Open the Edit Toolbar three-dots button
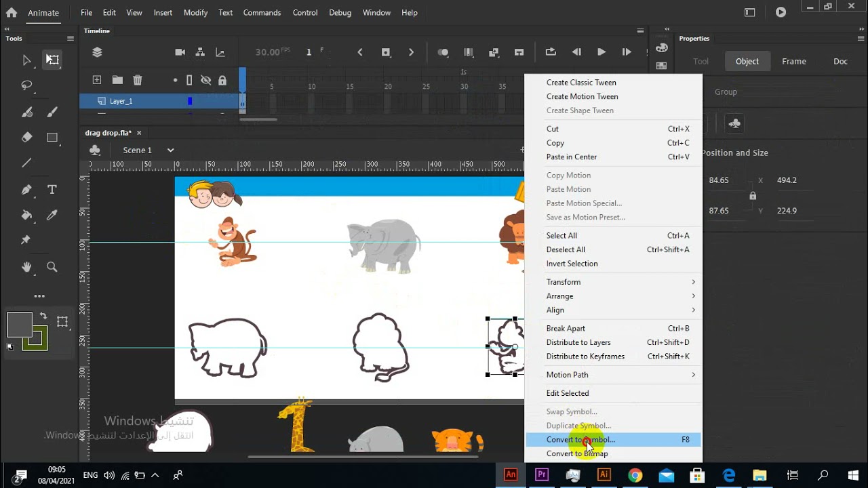868x488 pixels. (x=39, y=296)
